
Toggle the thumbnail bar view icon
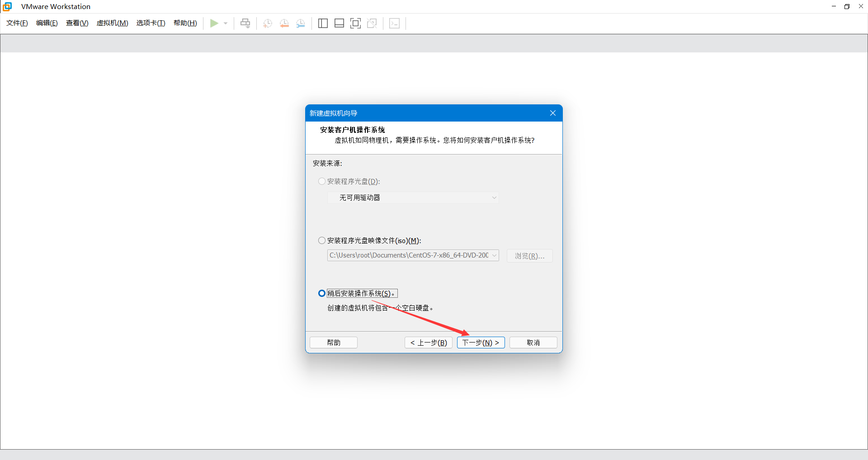339,23
